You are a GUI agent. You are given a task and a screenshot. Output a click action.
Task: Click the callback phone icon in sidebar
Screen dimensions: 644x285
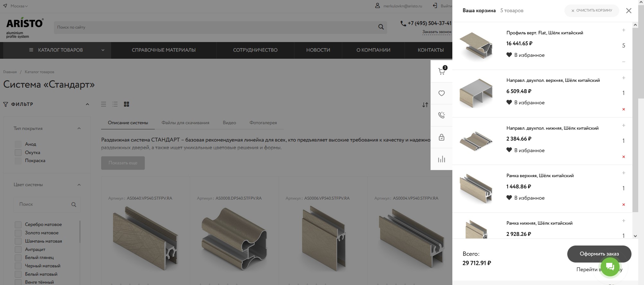click(441, 115)
